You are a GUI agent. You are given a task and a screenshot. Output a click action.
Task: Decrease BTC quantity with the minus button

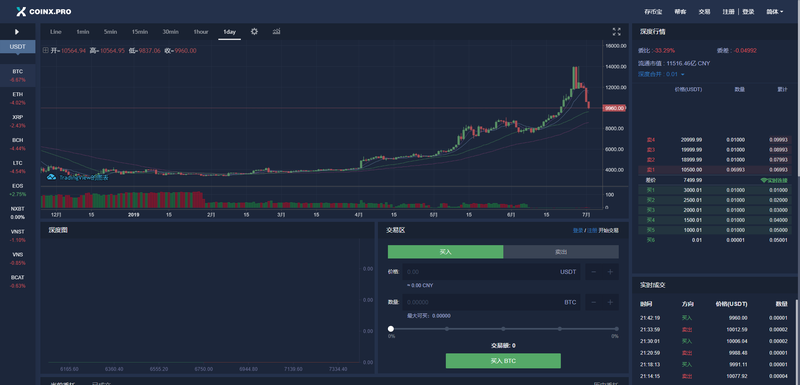(x=593, y=302)
